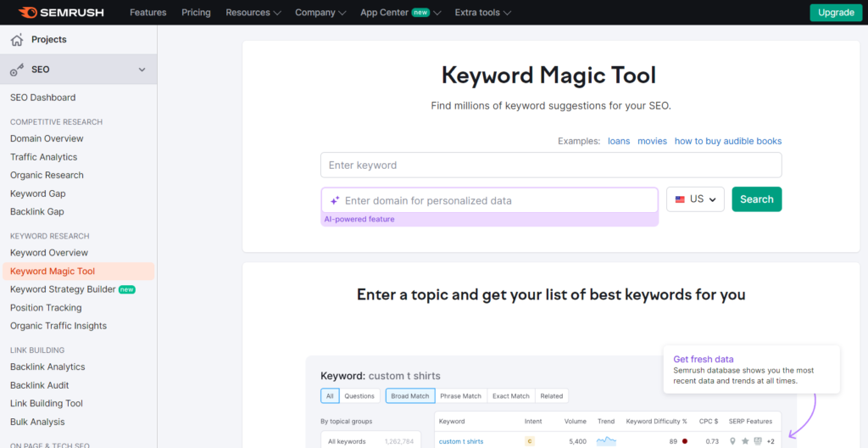Open Backlink Gap in sidebar
The image size is (868, 448).
37,212
